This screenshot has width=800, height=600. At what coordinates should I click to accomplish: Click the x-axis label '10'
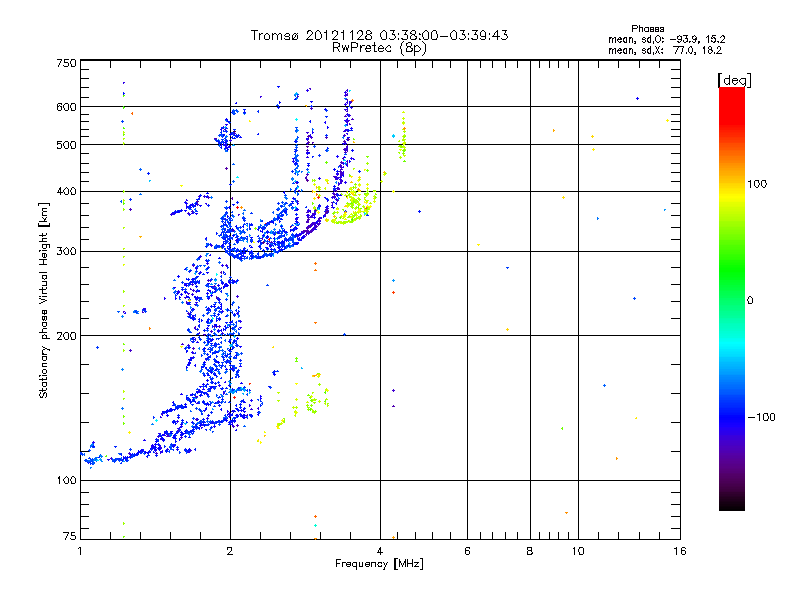(578, 551)
